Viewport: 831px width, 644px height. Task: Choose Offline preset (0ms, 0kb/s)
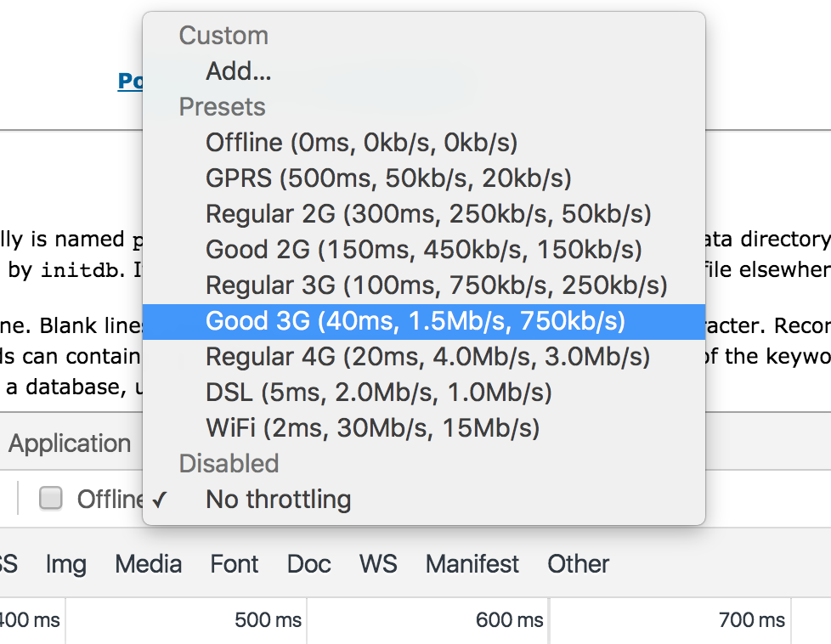point(423,143)
